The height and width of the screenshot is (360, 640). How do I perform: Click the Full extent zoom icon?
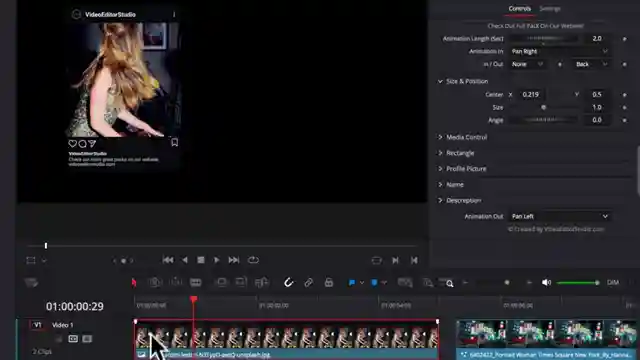(x=405, y=282)
